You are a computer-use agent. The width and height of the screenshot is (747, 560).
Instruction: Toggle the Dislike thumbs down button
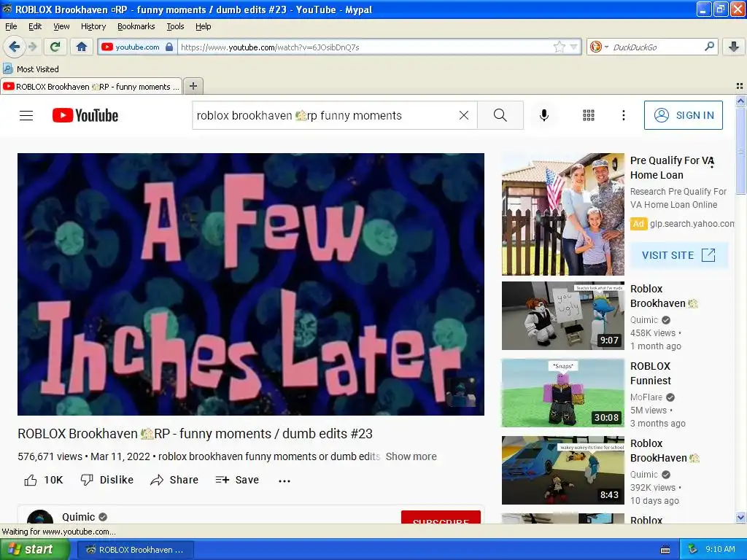(x=107, y=480)
